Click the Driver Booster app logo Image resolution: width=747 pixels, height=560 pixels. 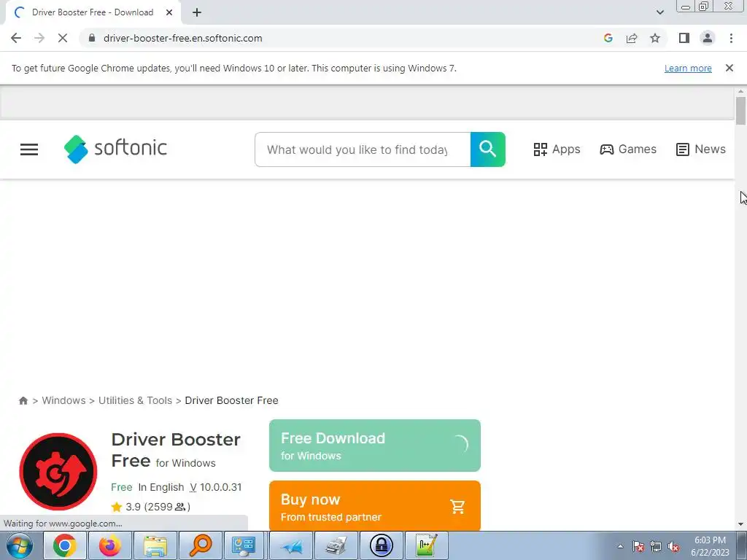pyautogui.click(x=58, y=472)
